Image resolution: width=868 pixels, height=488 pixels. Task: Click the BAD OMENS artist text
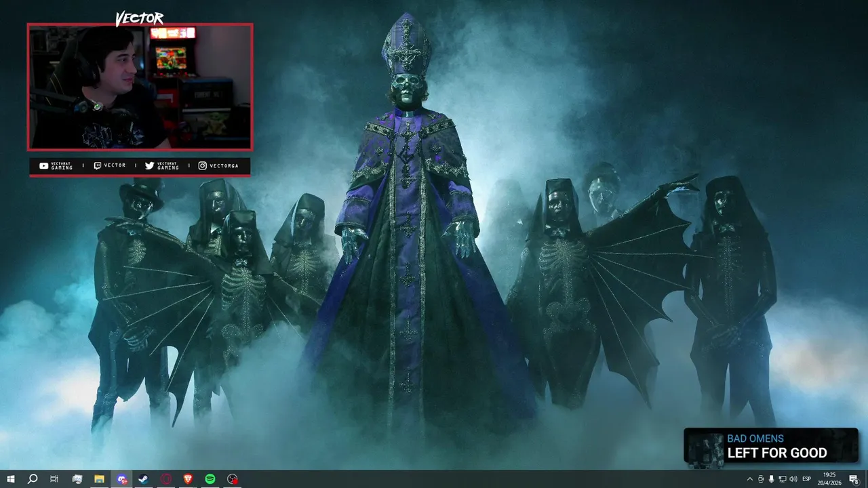click(755, 439)
